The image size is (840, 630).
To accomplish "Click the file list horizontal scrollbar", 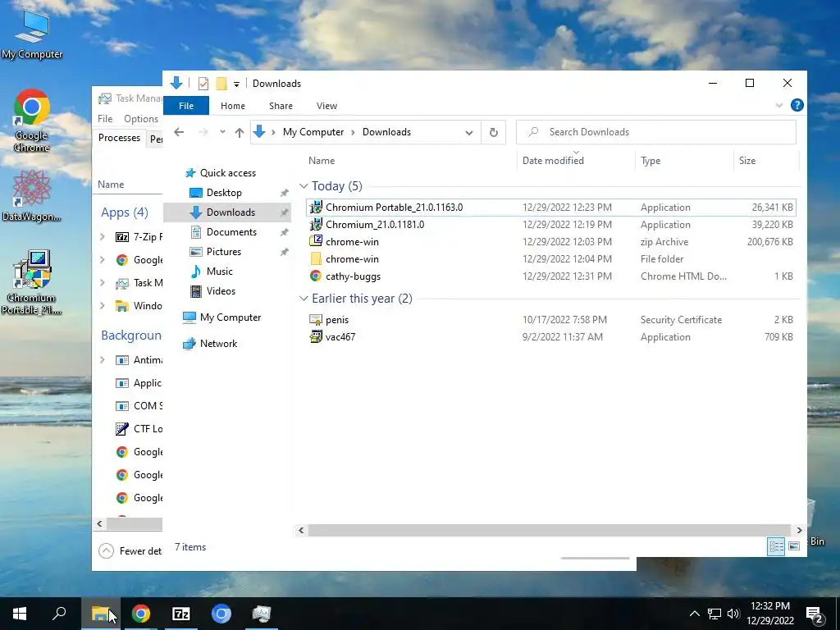I will (549, 531).
